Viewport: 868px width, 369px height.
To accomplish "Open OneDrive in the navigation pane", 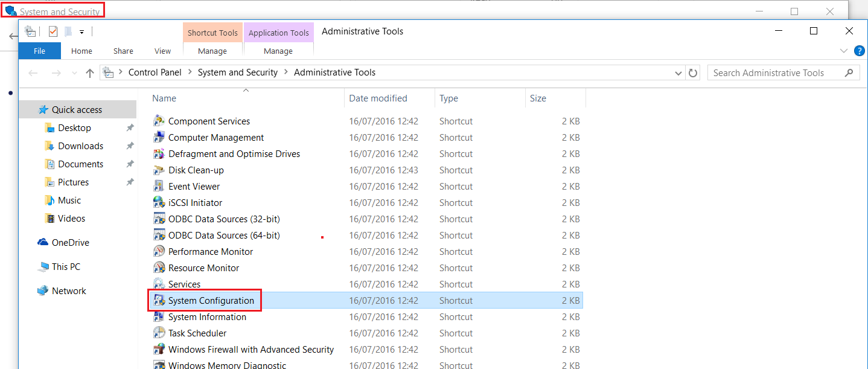I will (70, 243).
